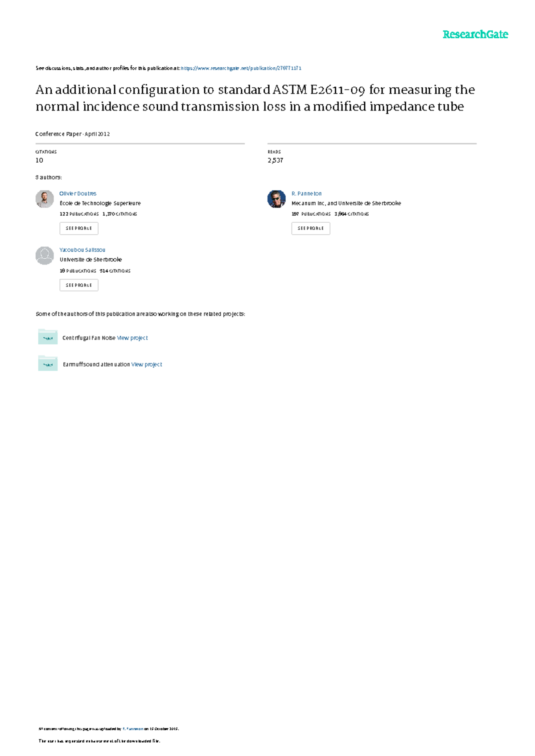Open the researchgate.net publication URL
Screen dimensions: 535x756
(241, 68)
